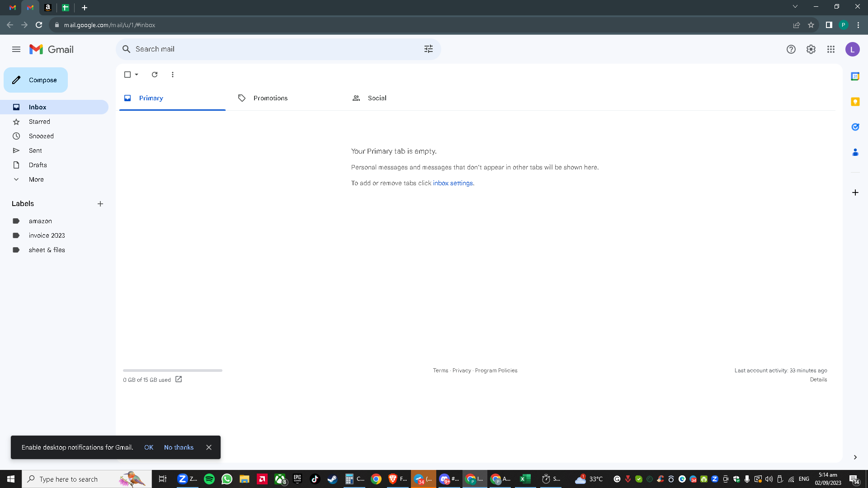The image size is (868, 488).
Task: Switch to the first Gmail tab
Action: click(13, 8)
